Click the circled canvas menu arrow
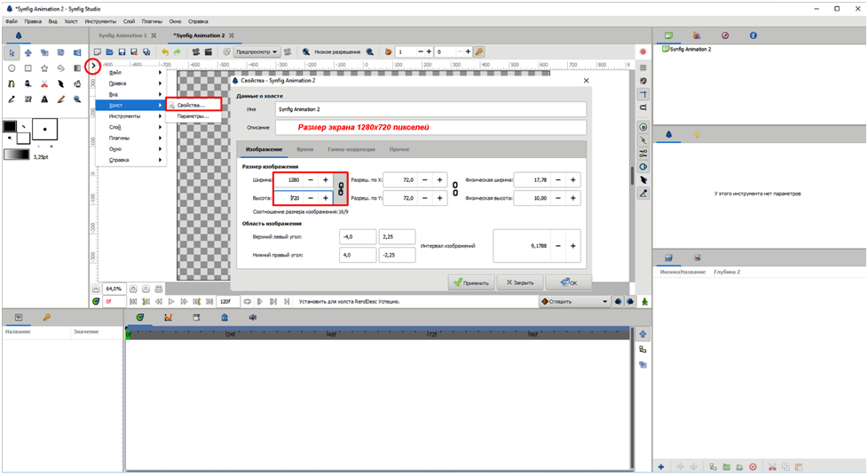Image resolution: width=868 pixels, height=475 pixels. tap(93, 66)
